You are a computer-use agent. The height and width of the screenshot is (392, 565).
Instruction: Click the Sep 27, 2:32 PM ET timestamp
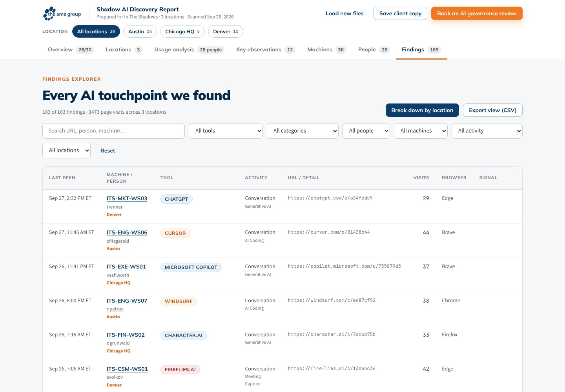[70, 198]
